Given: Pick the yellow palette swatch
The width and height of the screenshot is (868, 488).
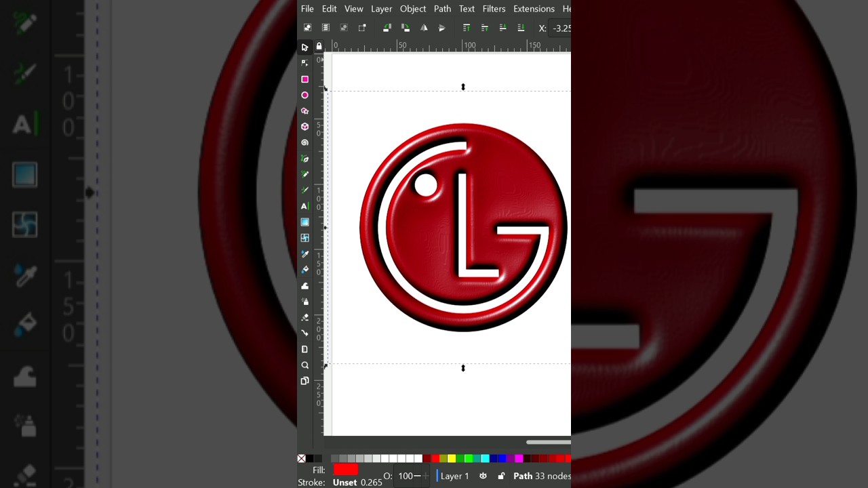Looking at the screenshot, I should (x=452, y=459).
